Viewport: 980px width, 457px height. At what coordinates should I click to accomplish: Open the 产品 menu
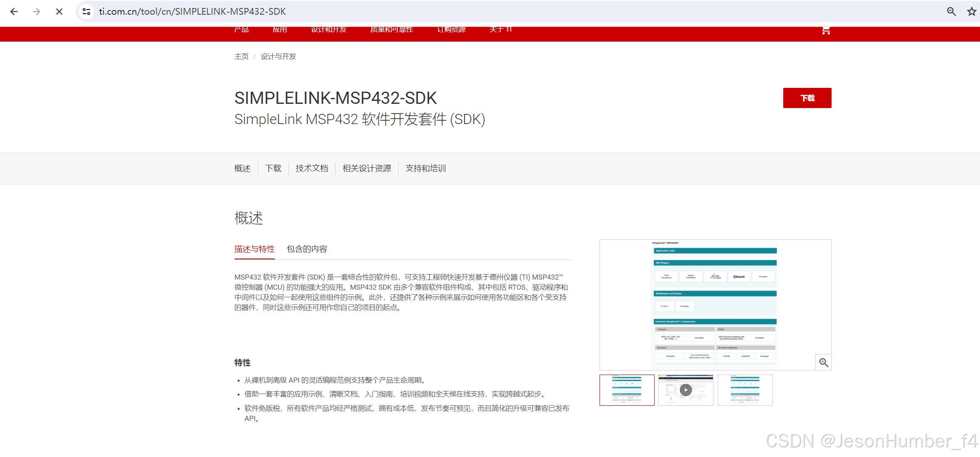(241, 29)
